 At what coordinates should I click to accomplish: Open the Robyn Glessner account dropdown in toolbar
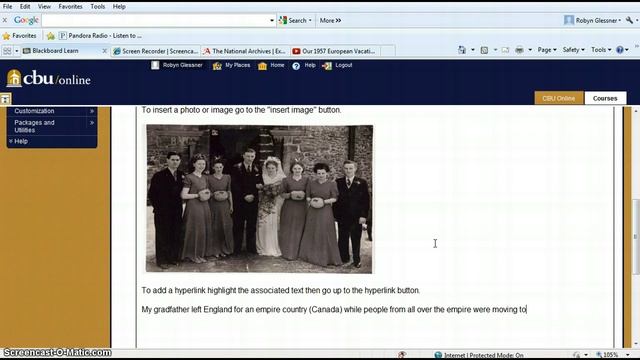coord(592,20)
